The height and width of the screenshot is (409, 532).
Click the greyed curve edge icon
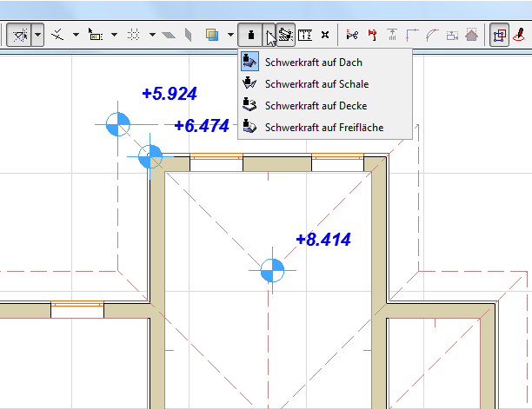click(x=432, y=35)
